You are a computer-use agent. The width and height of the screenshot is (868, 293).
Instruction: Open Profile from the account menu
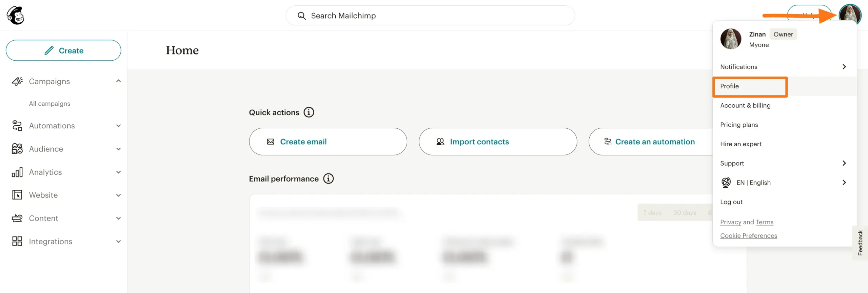pyautogui.click(x=729, y=86)
